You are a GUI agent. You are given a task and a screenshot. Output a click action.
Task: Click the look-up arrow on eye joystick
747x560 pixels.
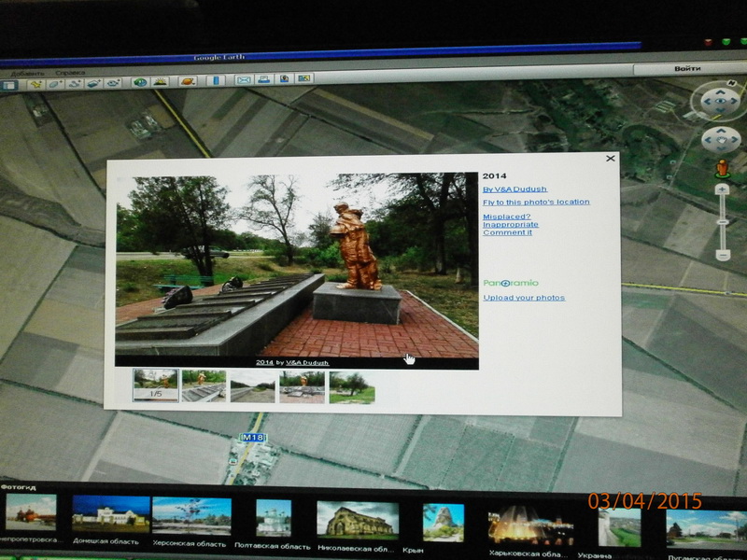coord(720,91)
